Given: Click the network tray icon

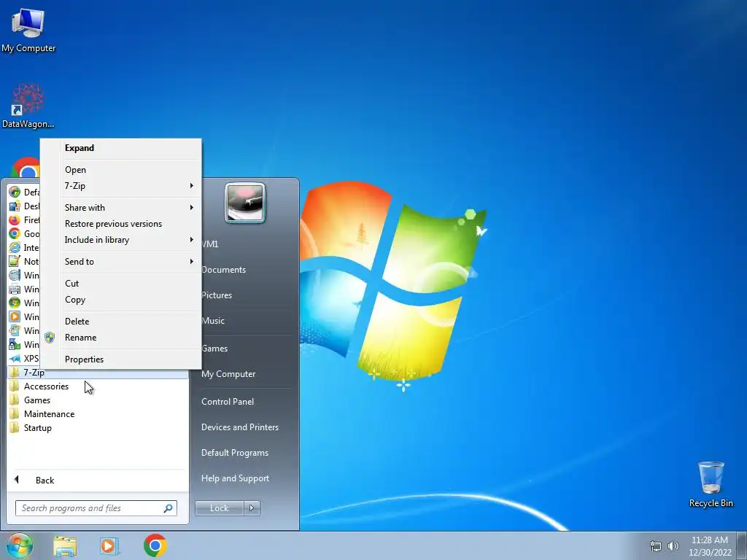Looking at the screenshot, I should (x=656, y=546).
